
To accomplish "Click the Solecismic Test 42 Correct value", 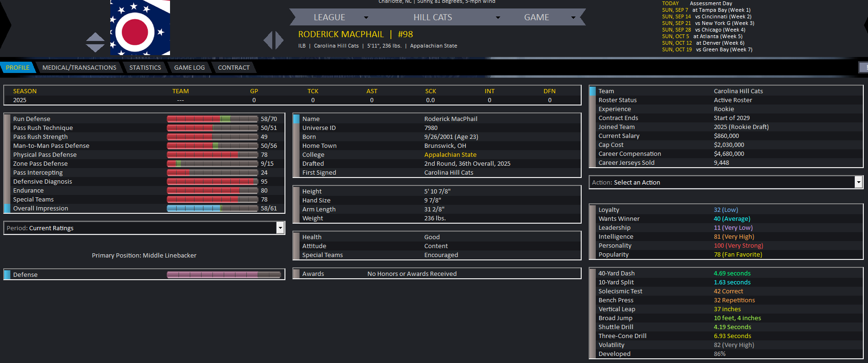I will (728, 291).
